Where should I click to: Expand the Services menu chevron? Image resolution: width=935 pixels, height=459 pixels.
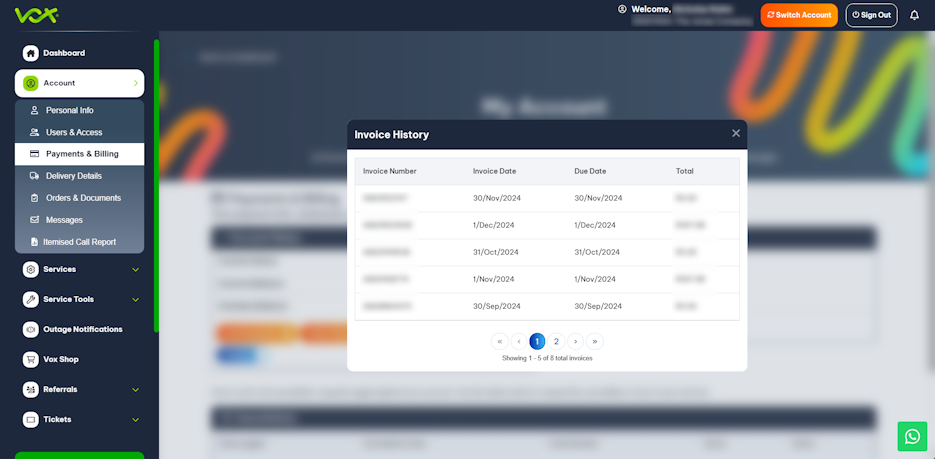[x=135, y=270]
